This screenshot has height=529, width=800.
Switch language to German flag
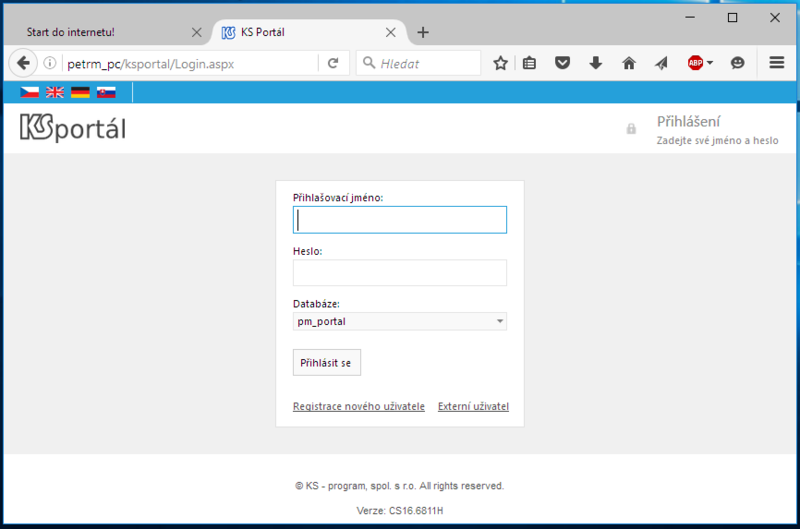(80, 92)
